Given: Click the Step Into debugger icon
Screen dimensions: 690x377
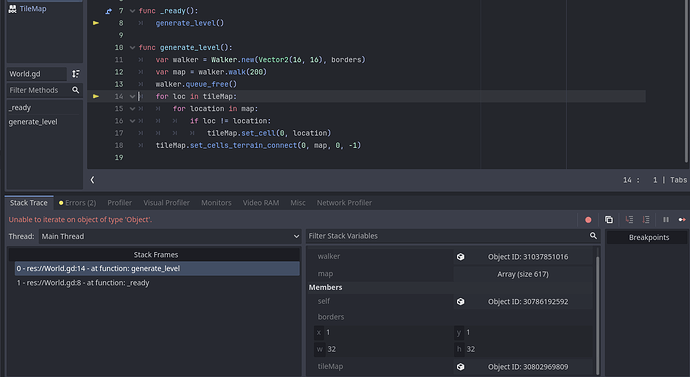Looking at the screenshot, I should pos(629,220).
